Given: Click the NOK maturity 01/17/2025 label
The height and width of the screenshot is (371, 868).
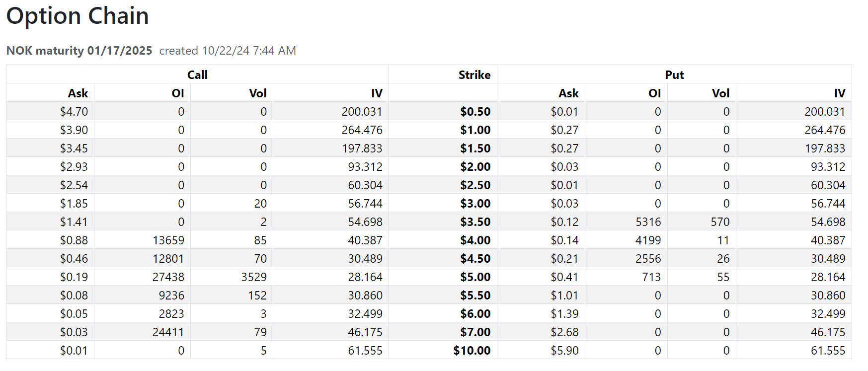Looking at the screenshot, I should pyautogui.click(x=79, y=51).
